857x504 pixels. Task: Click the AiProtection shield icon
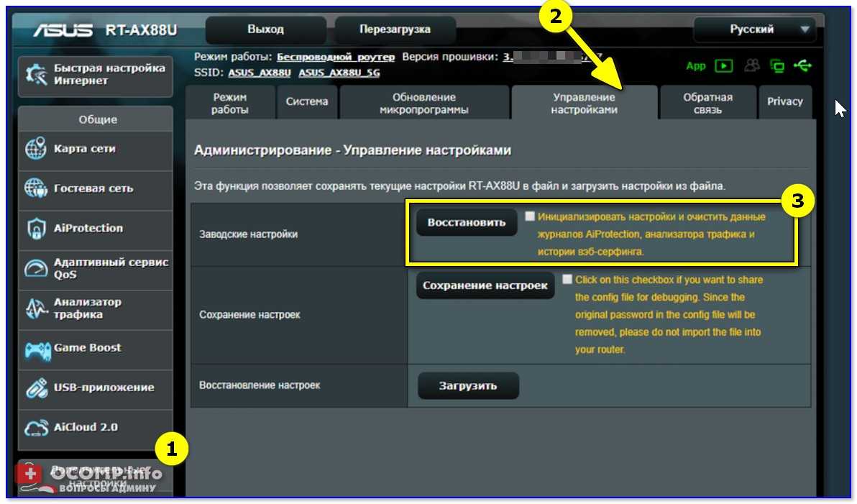pos(36,228)
